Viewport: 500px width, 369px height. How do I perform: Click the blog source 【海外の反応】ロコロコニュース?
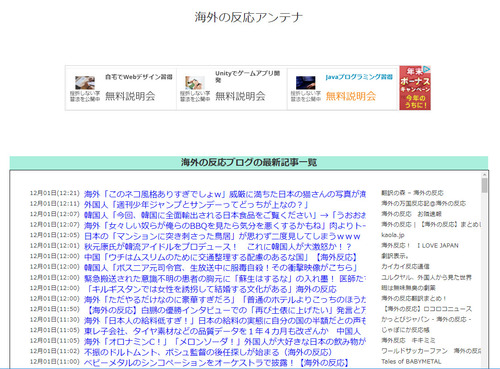(427, 309)
